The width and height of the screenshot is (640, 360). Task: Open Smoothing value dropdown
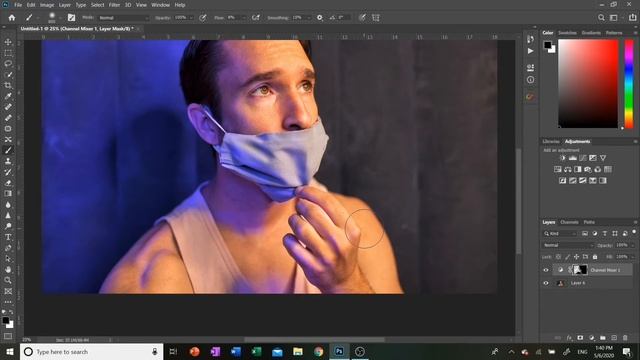point(309,18)
